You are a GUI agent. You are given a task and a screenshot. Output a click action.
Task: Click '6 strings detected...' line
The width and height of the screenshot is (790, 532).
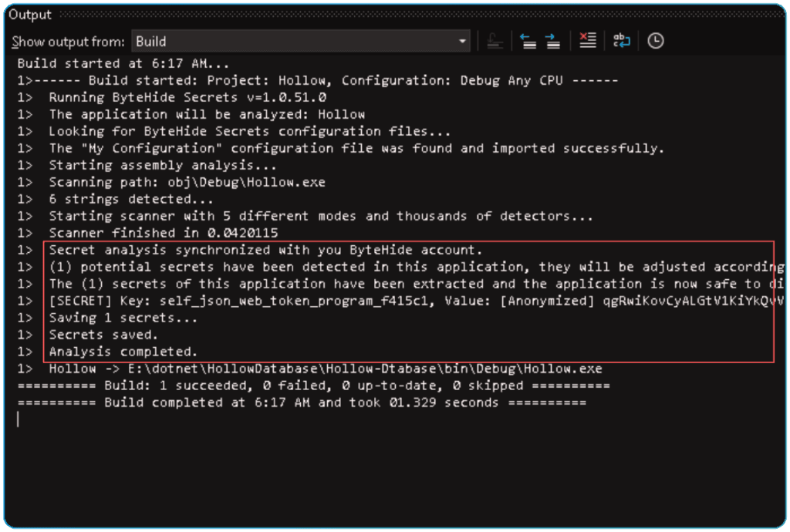click(131, 200)
